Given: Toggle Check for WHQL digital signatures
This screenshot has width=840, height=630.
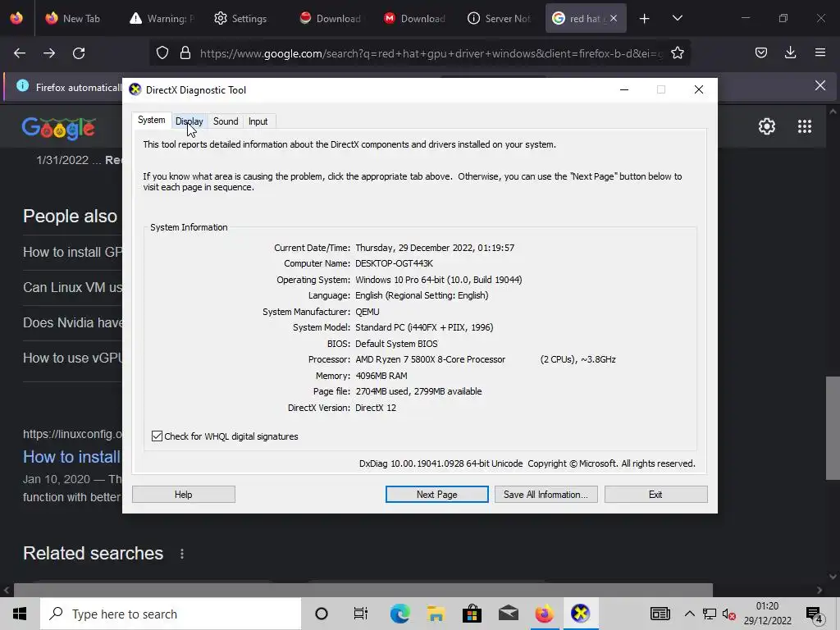Looking at the screenshot, I should [157, 436].
